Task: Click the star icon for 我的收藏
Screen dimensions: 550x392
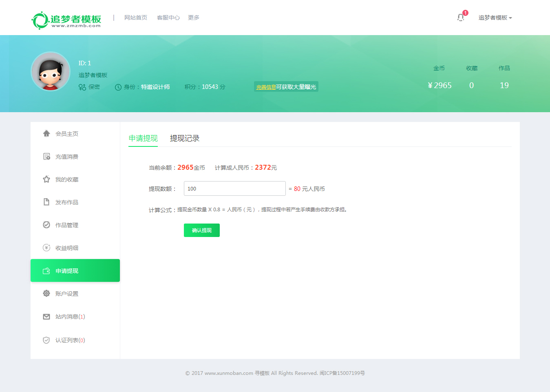Action: pos(46,179)
